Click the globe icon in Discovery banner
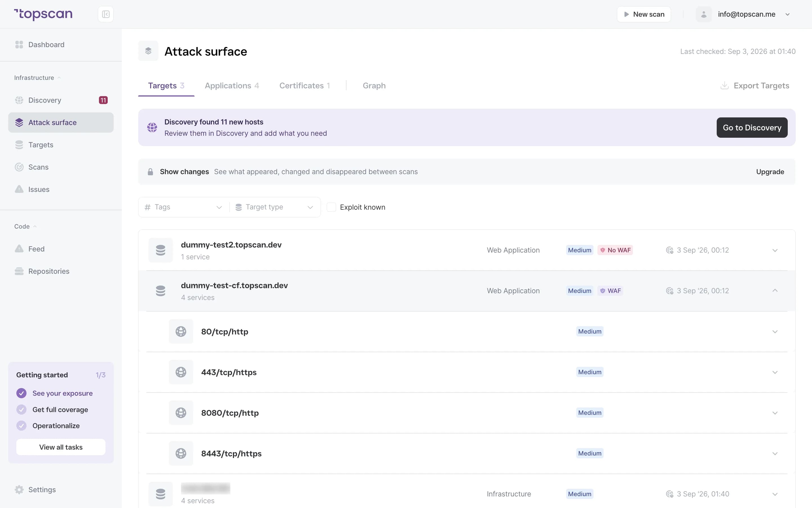Viewport: 812px width, 508px height. click(x=152, y=127)
